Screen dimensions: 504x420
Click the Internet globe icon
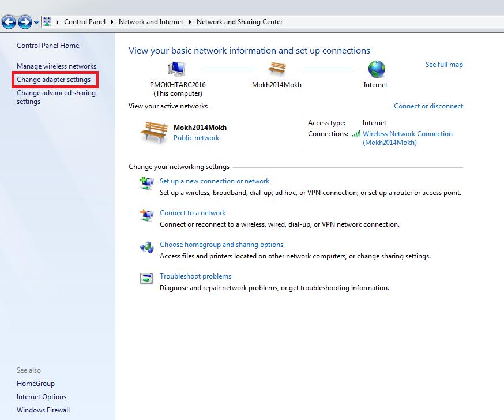click(377, 69)
